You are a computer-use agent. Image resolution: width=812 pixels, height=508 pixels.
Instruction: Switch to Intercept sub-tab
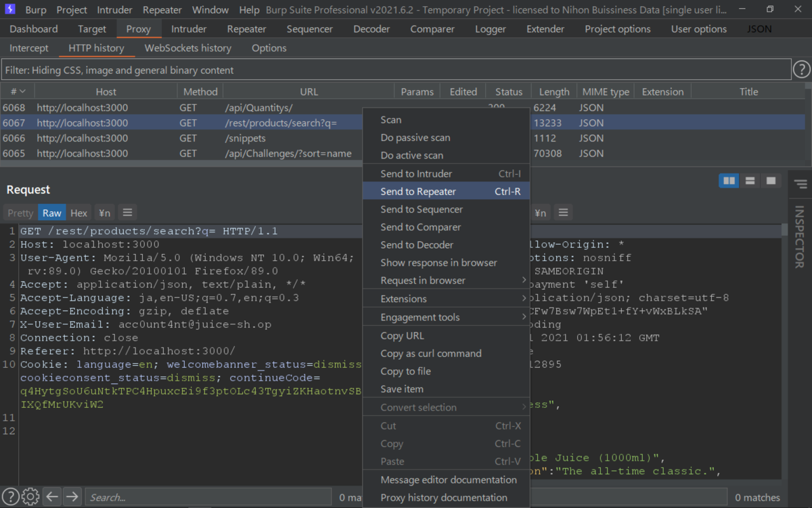point(29,48)
